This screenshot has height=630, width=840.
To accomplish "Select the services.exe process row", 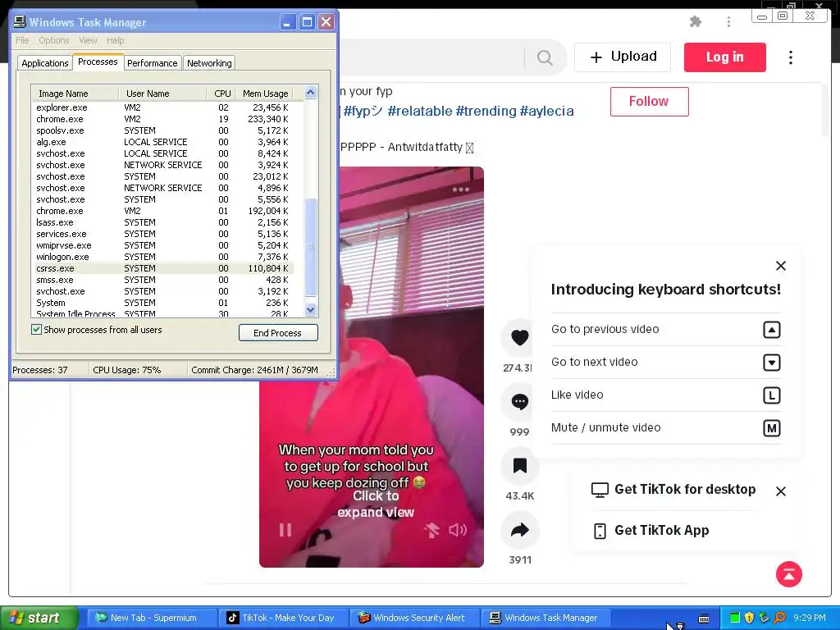I will point(163,234).
